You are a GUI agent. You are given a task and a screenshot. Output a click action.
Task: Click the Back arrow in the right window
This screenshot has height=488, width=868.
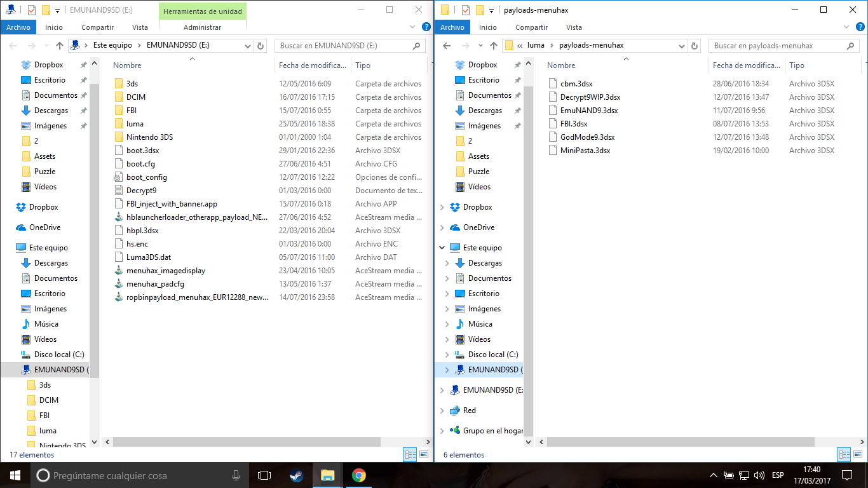pyautogui.click(x=447, y=46)
